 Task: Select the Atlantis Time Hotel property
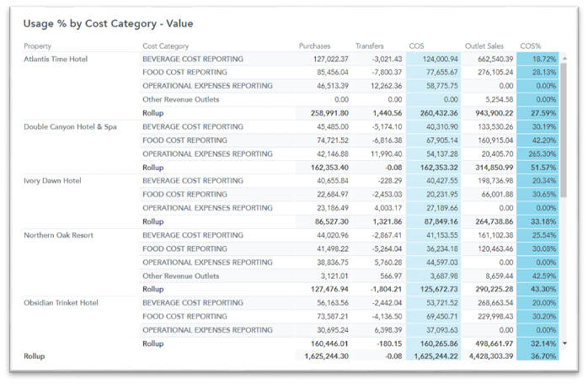(x=56, y=59)
